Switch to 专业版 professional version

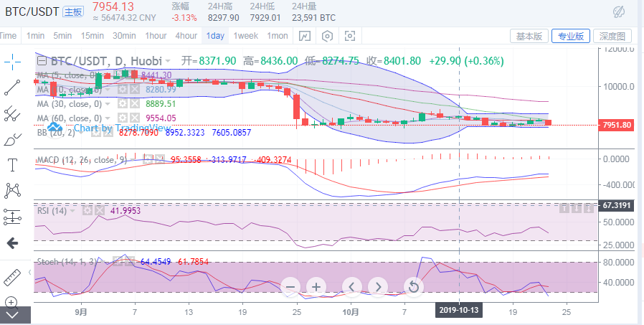(571, 36)
